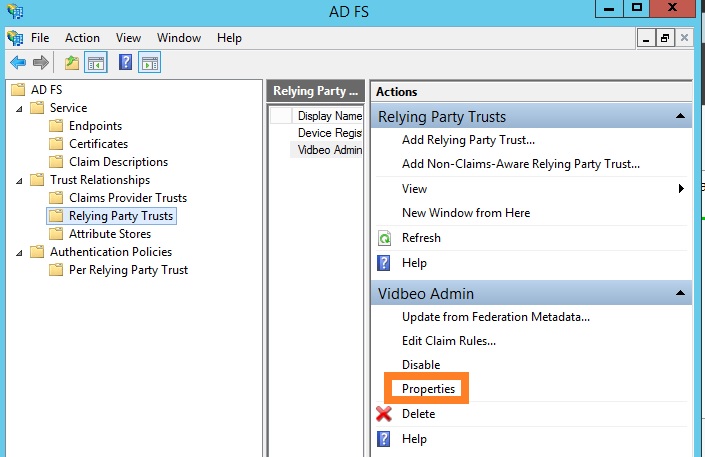This screenshot has width=705, height=457.
Task: Click the Back arrow in the toolbar
Action: [x=18, y=63]
